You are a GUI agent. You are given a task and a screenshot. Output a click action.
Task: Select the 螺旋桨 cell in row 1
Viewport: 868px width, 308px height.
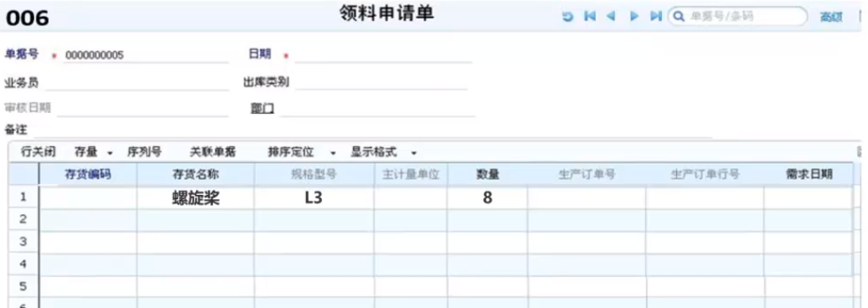(x=196, y=198)
